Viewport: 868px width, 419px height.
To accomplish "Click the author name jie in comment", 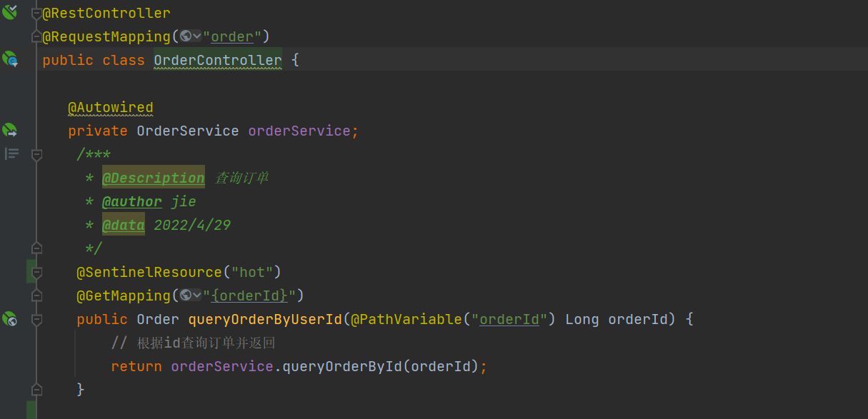I will point(184,201).
